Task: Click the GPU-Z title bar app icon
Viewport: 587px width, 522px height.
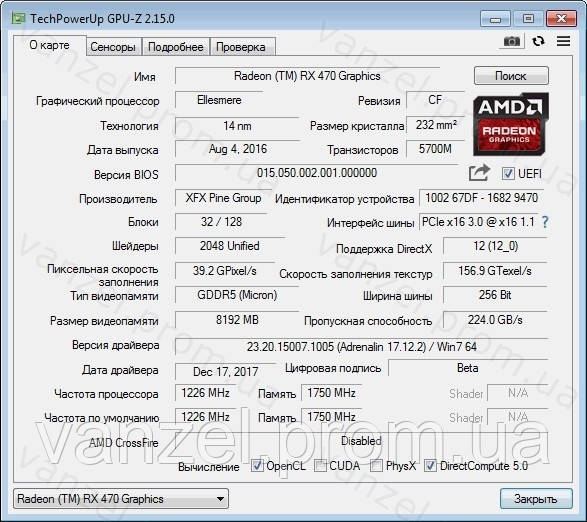Action: [18, 18]
